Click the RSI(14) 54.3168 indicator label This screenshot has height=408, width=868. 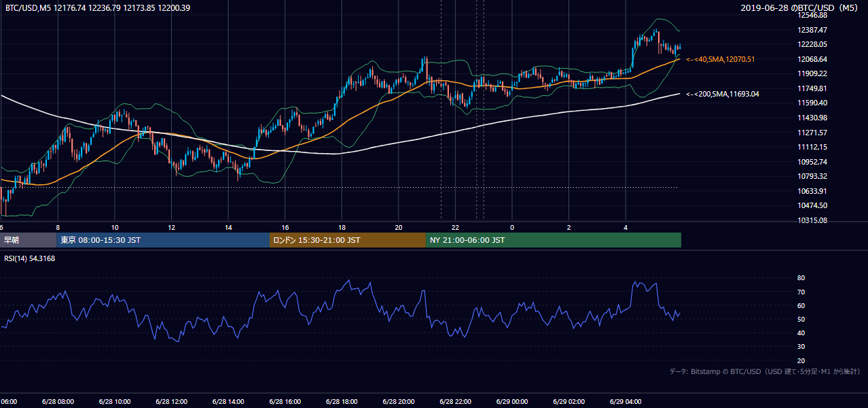coord(30,258)
